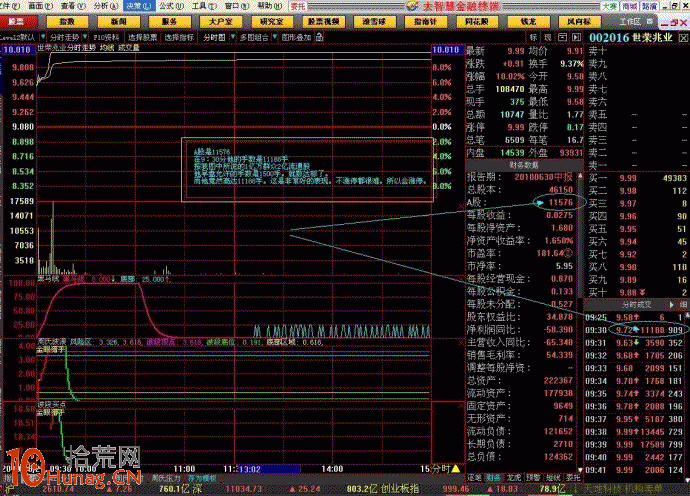Expand the 分时走势 dropdown arrow

[x=84, y=37]
